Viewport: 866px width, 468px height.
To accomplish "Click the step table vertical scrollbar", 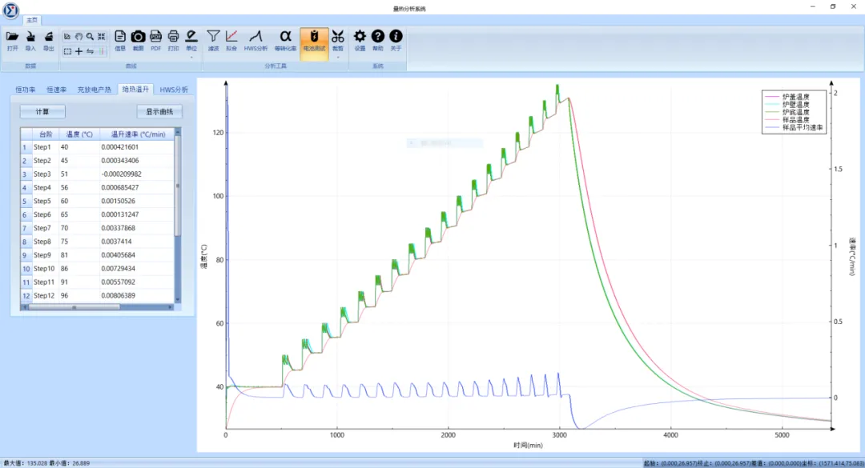I will click(x=178, y=200).
